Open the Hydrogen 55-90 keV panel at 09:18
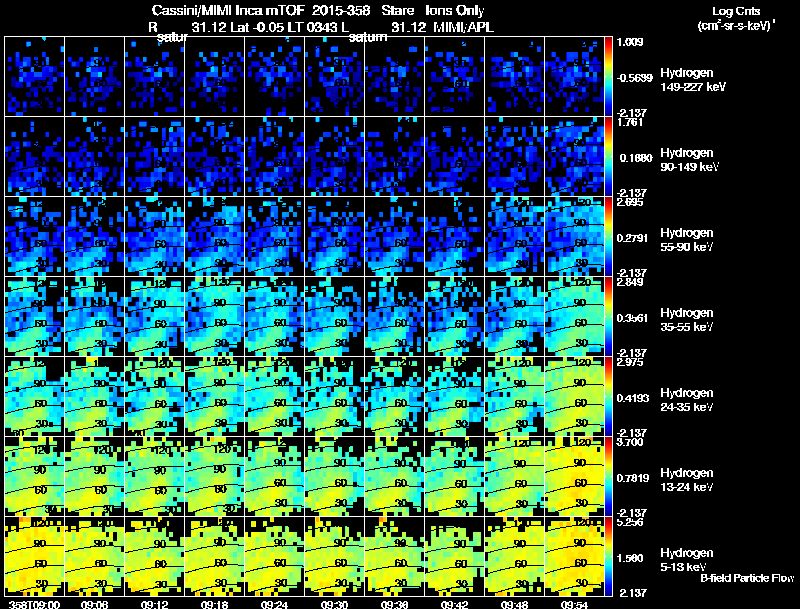The image size is (800, 609). pos(214,237)
